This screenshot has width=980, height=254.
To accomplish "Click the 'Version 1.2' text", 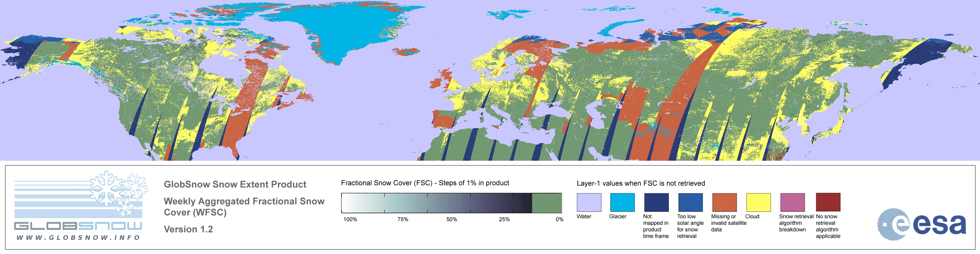I will click(x=188, y=229).
